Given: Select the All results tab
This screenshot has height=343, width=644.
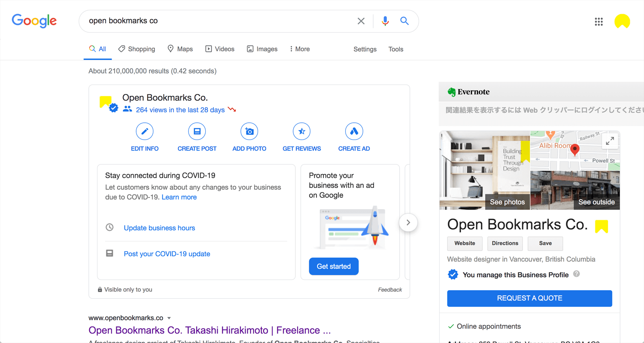Looking at the screenshot, I should point(97,49).
